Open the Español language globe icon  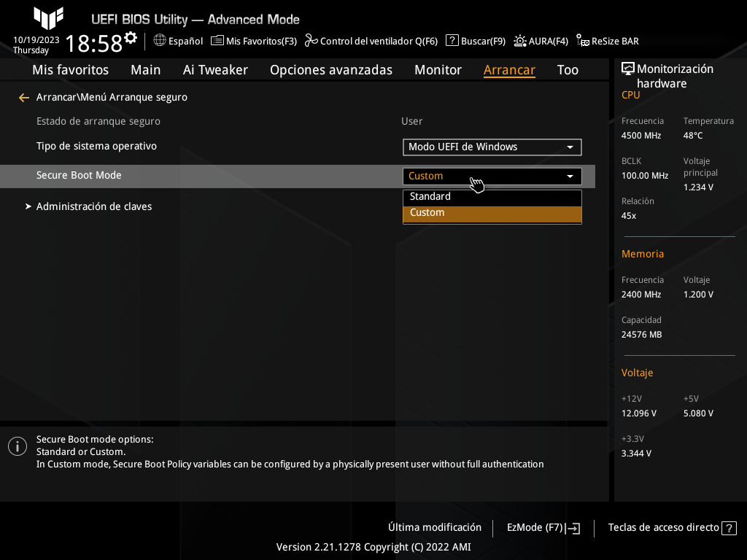(160, 41)
